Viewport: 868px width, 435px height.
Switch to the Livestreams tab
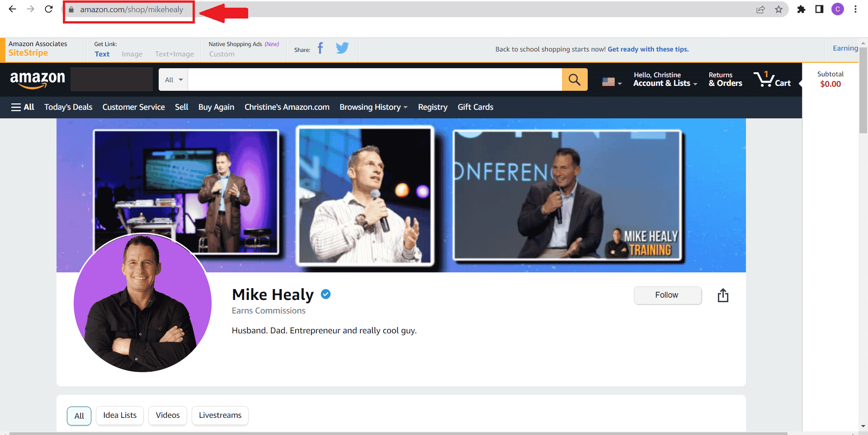pos(220,415)
